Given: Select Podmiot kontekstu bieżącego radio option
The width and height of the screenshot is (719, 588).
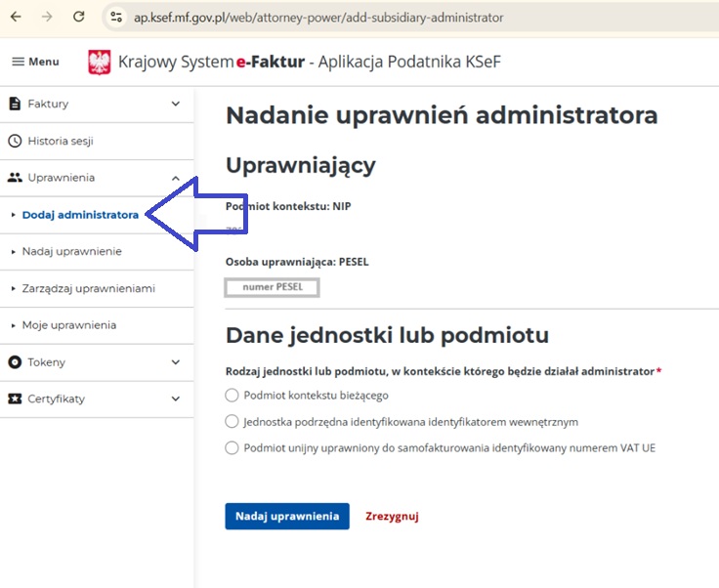Looking at the screenshot, I should click(232, 396).
